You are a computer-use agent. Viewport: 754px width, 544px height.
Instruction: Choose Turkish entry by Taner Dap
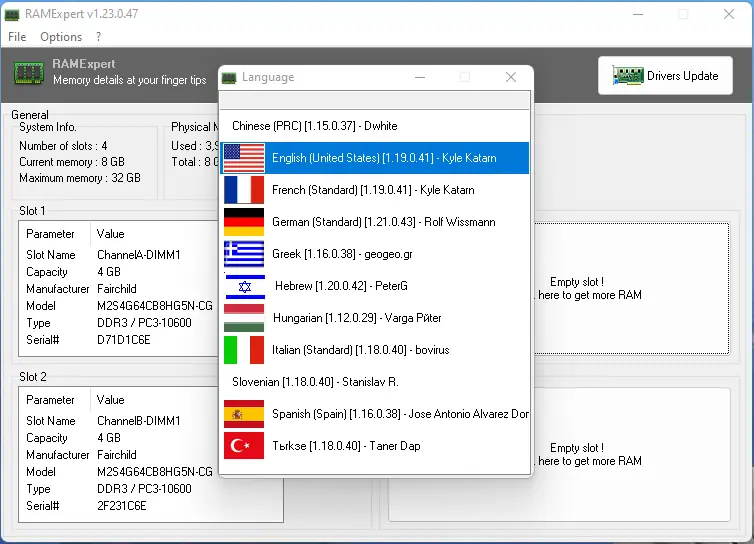(346, 446)
